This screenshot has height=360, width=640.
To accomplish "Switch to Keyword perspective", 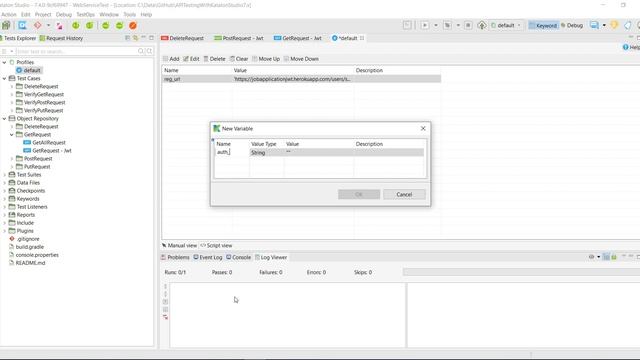I will [x=543, y=25].
